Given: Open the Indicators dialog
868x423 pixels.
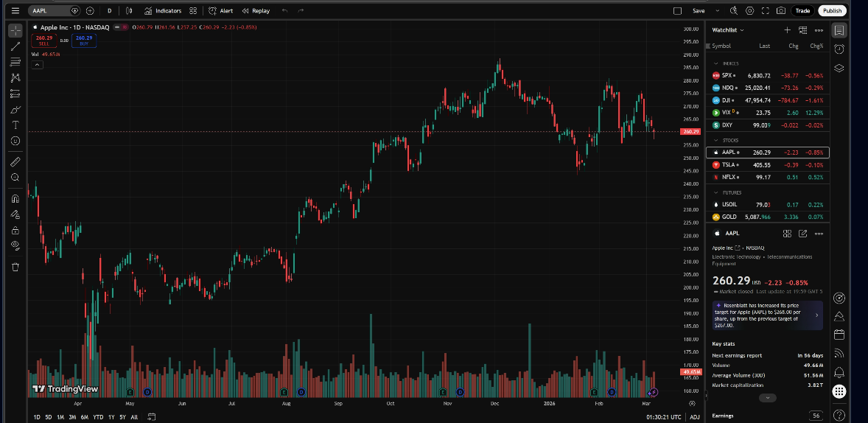Looking at the screenshot, I should pos(163,10).
